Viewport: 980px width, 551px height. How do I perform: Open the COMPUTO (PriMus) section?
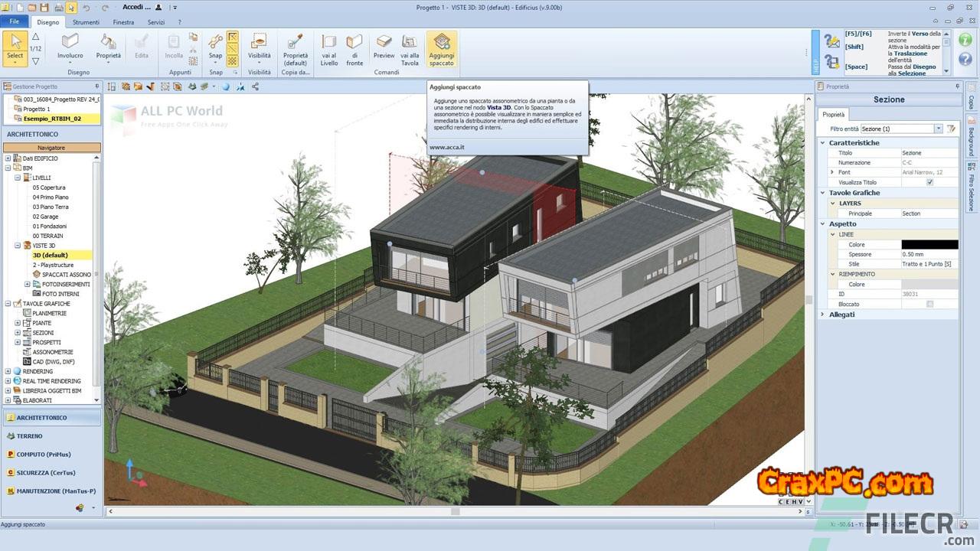[51, 455]
